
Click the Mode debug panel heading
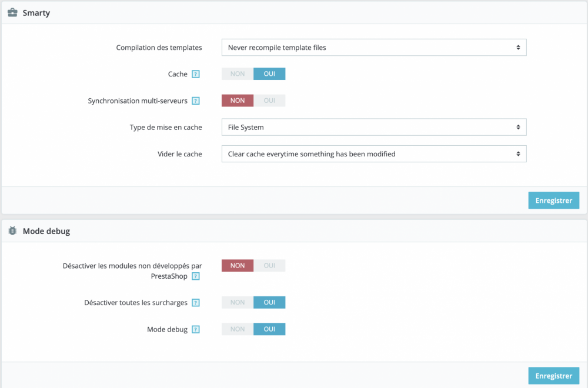(46, 231)
